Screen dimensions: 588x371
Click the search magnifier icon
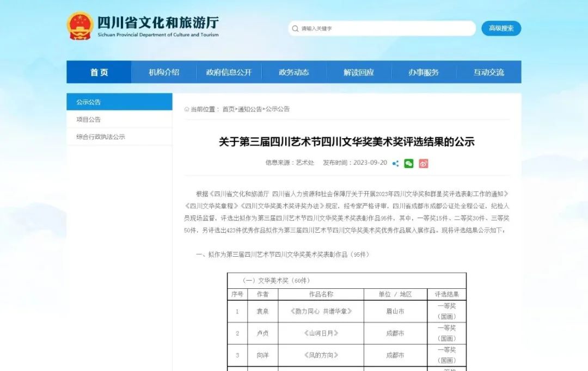pyautogui.click(x=296, y=28)
